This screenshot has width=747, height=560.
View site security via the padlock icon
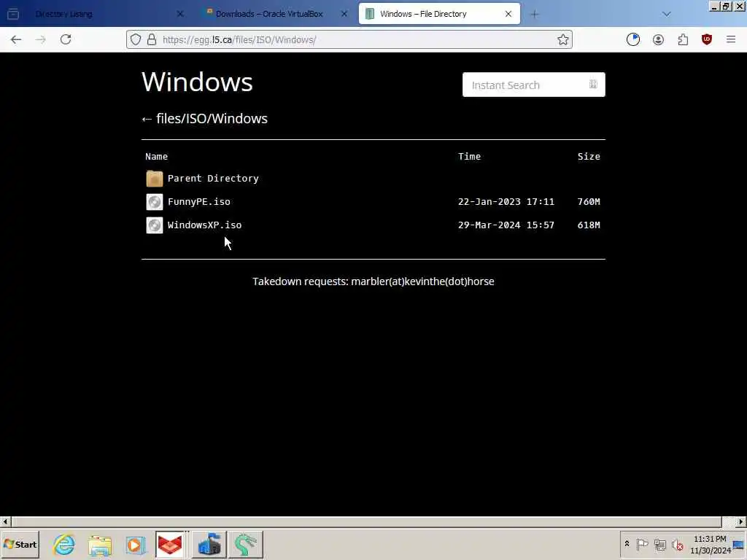(x=152, y=39)
